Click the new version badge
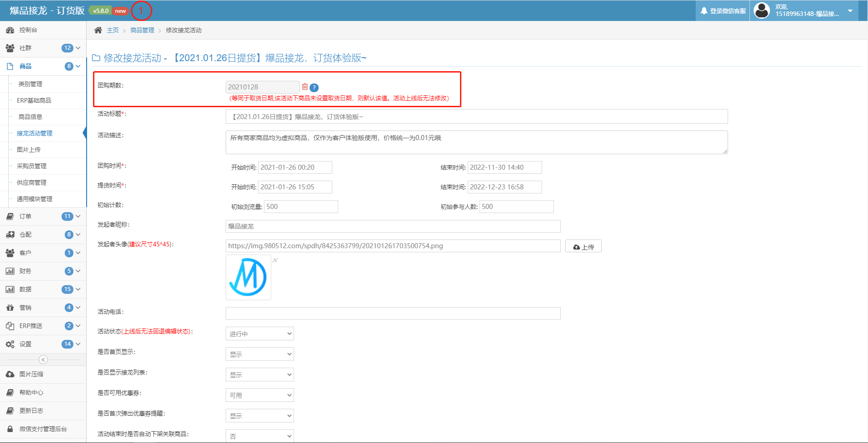This screenshot has height=443, width=868. tap(120, 11)
